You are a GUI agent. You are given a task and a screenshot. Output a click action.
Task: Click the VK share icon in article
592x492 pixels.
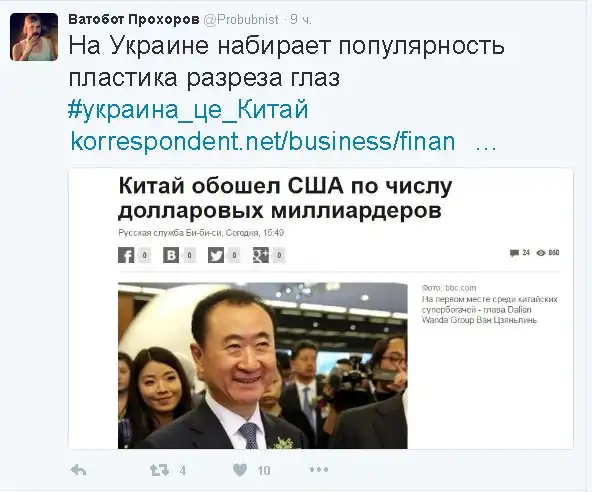[171, 255]
